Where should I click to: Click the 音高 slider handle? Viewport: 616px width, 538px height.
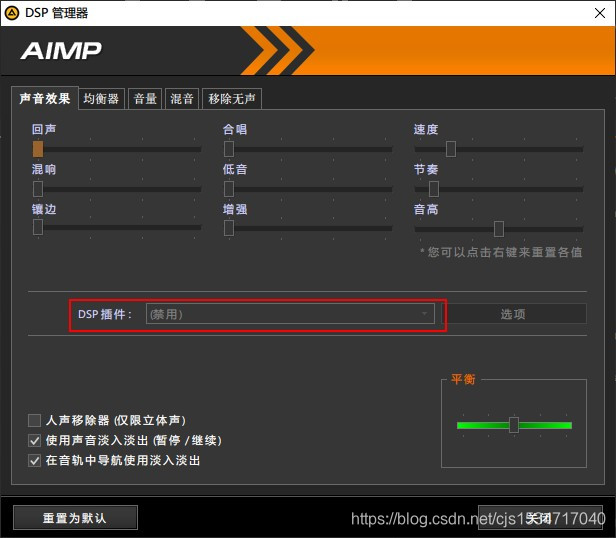(x=499, y=229)
